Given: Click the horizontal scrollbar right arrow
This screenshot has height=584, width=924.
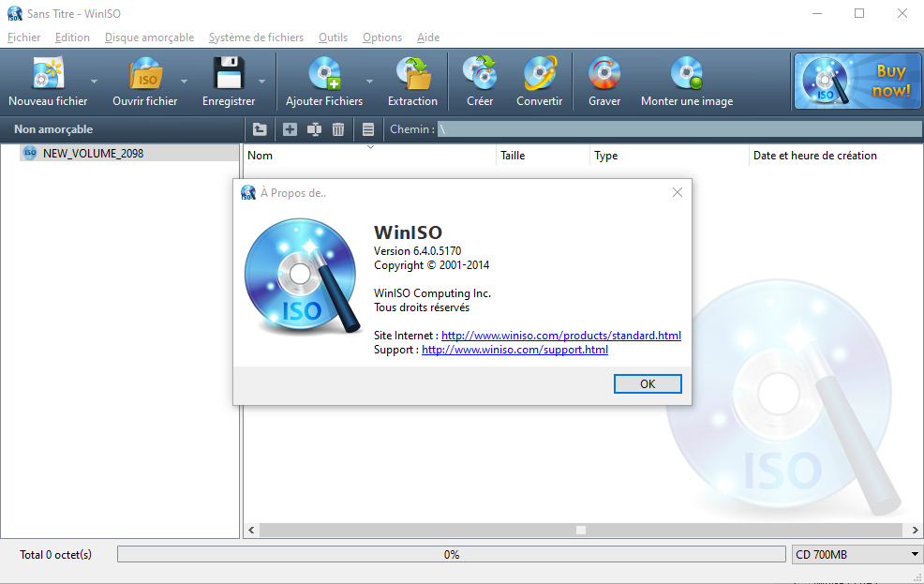Looking at the screenshot, I should pyautogui.click(x=915, y=530).
